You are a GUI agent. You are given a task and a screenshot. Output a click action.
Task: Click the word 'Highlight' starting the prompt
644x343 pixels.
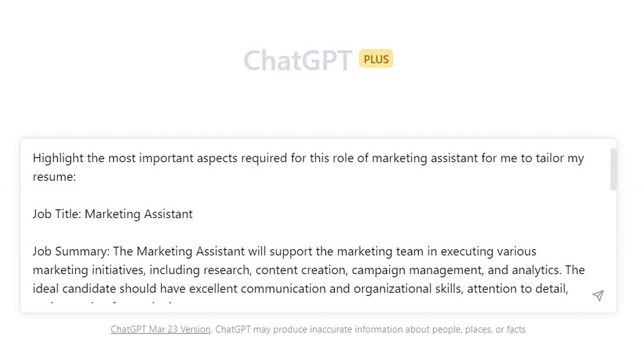[56, 158]
